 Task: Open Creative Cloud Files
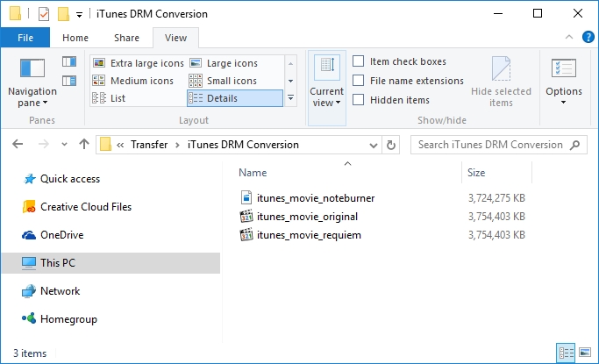(x=86, y=207)
